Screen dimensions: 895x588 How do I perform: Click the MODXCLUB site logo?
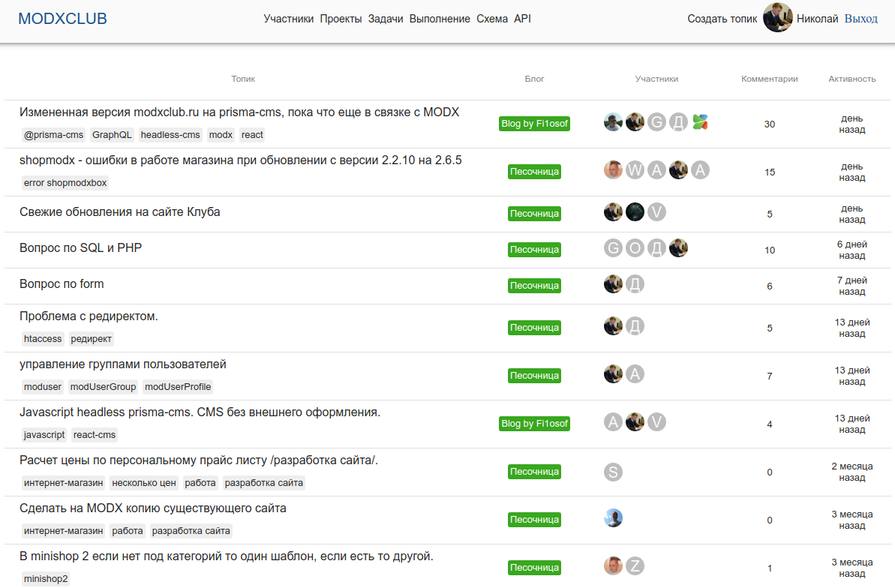coord(63,18)
